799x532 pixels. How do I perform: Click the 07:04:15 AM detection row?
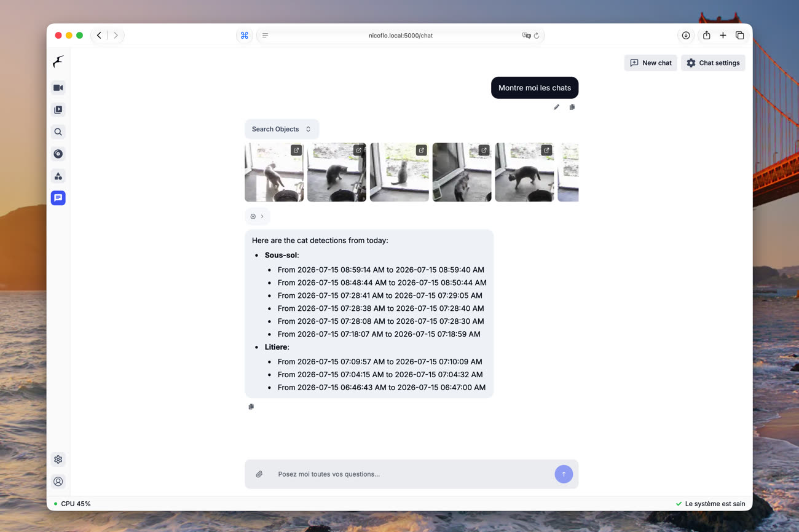pyautogui.click(x=380, y=375)
